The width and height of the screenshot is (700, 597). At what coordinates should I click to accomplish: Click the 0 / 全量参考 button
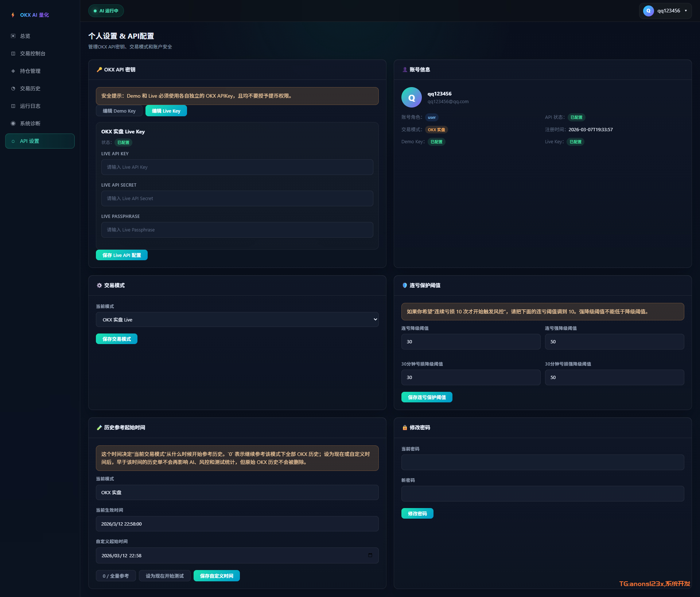(116, 576)
